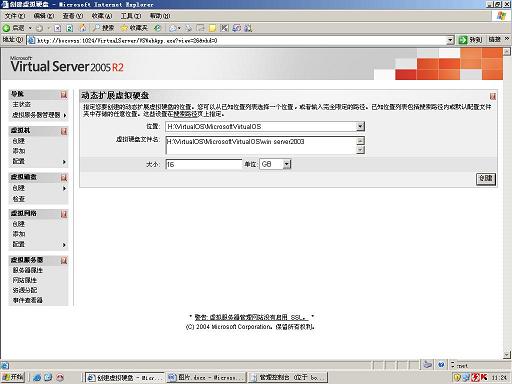Collapse 导航 panel via its red icon
Screen dimensions: 512x384
coord(64,95)
